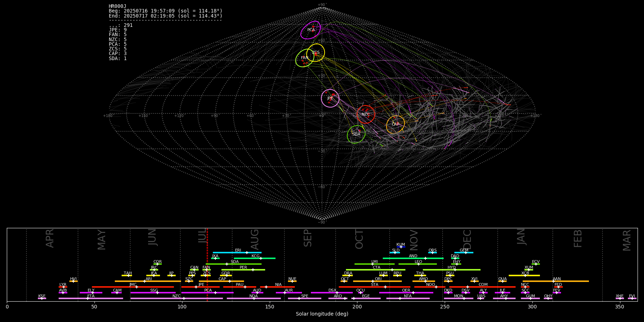Image resolution: width=644 pixels, height=322 pixels.
Task: Click the -90° label at sky map bottom
Action: 322,223
